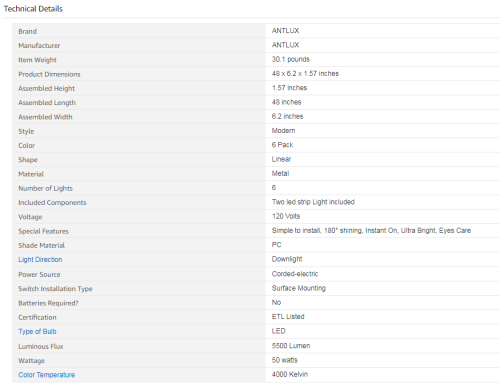
Task: Select the value '6 Pack'
Action: [x=282, y=145]
